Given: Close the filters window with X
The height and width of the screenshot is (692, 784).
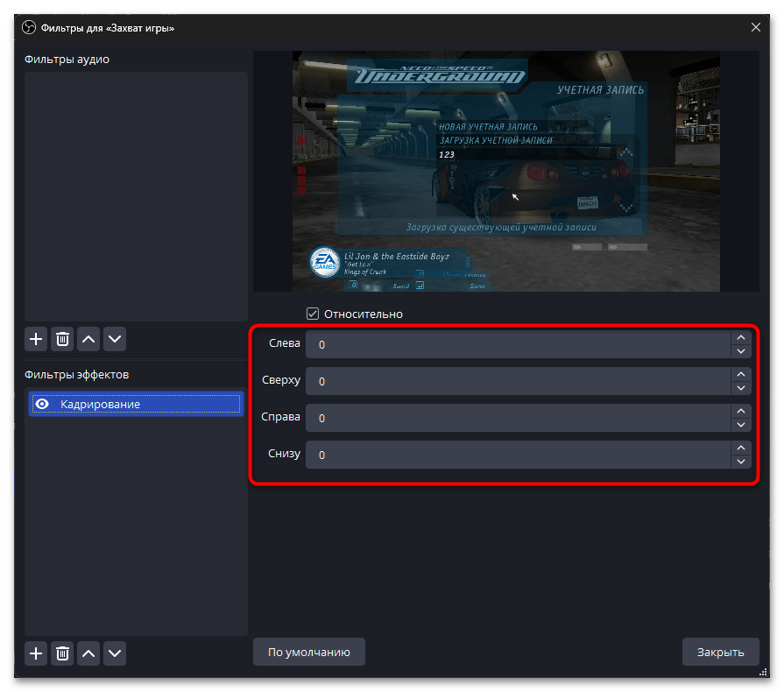Looking at the screenshot, I should tap(755, 27).
